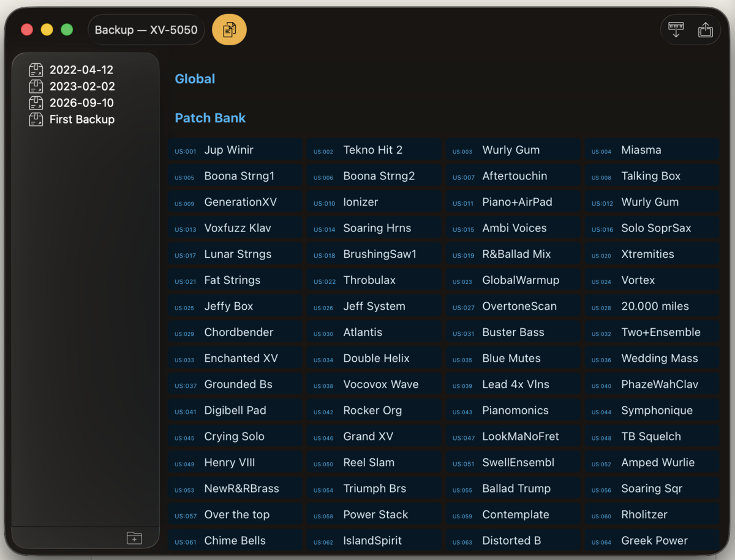735x560 pixels.
Task: Click the share export icon
Action: click(x=705, y=29)
